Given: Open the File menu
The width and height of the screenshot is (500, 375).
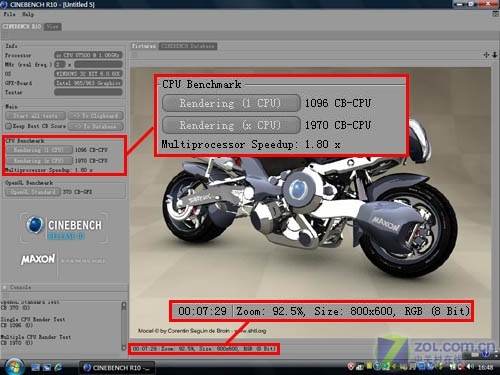Looking at the screenshot, I should pyautogui.click(x=9, y=14).
